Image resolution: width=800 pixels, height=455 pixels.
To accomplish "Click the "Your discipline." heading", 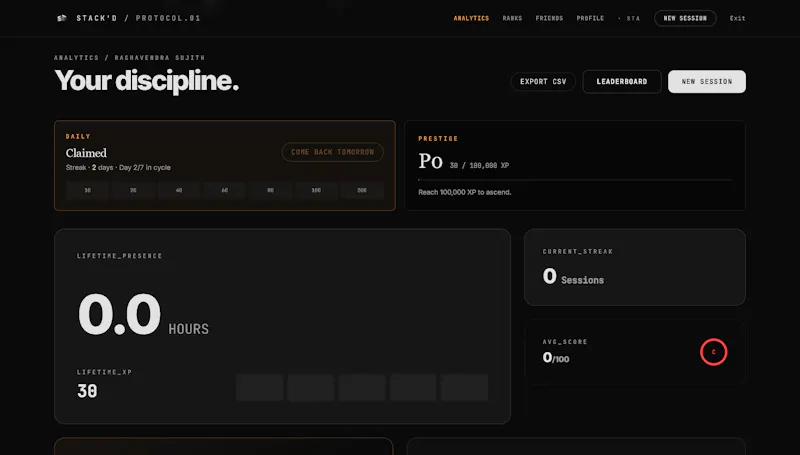I will [146, 81].
